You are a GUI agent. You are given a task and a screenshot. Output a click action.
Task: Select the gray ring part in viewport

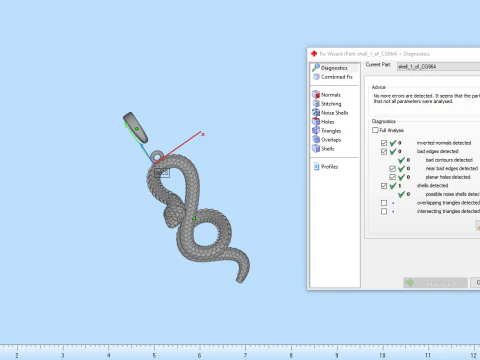click(135, 127)
